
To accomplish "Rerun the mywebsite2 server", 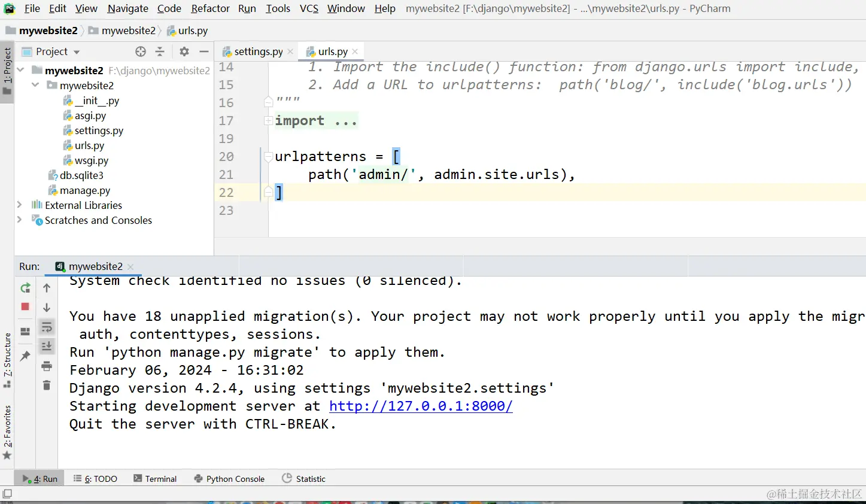I will tap(25, 288).
